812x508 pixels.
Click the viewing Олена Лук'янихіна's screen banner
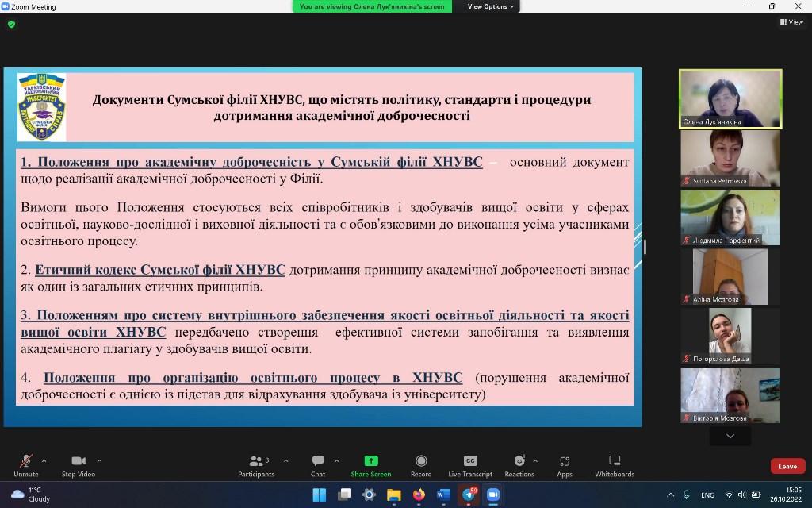coord(372,6)
